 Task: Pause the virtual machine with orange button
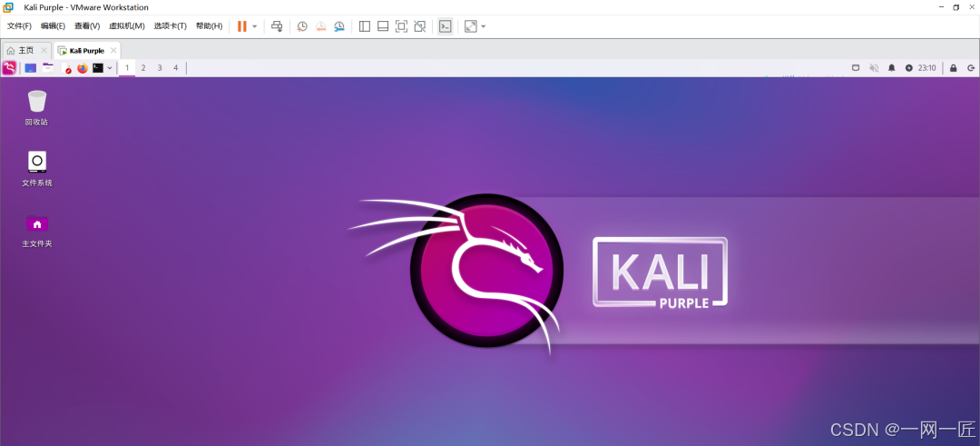[x=242, y=26]
